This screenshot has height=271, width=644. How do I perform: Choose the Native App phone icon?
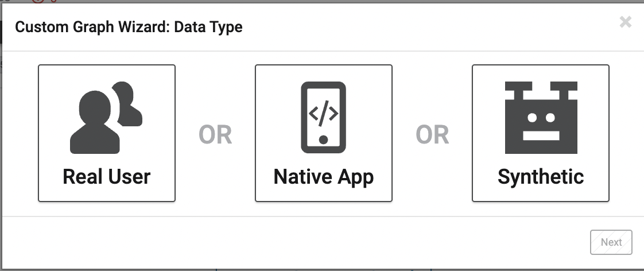pos(323,118)
